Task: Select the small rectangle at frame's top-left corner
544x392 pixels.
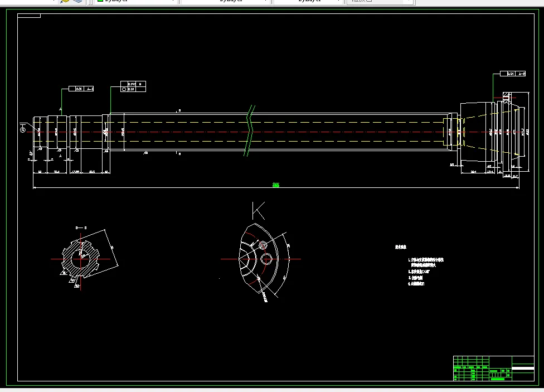Action: (x=29, y=16)
